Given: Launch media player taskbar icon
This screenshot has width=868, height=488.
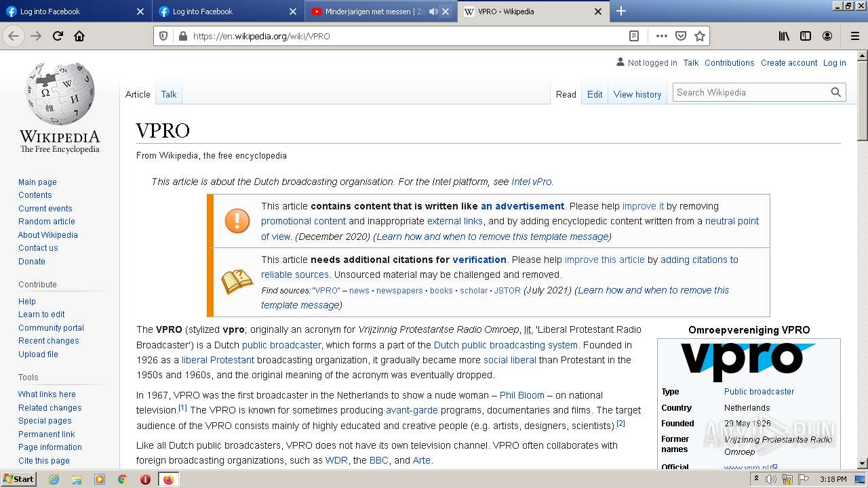Looking at the screenshot, I should point(100,479).
